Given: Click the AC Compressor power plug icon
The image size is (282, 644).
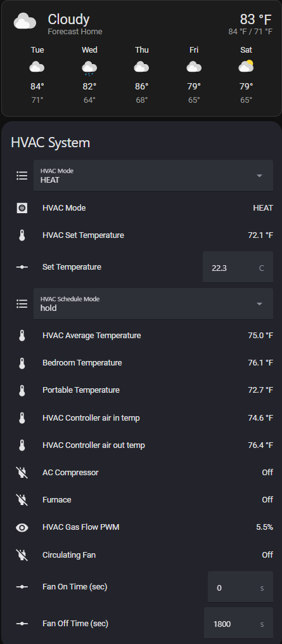Looking at the screenshot, I should point(22,473).
